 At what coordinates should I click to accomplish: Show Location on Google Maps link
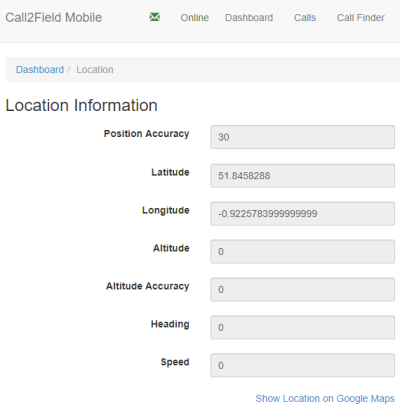pos(325,398)
